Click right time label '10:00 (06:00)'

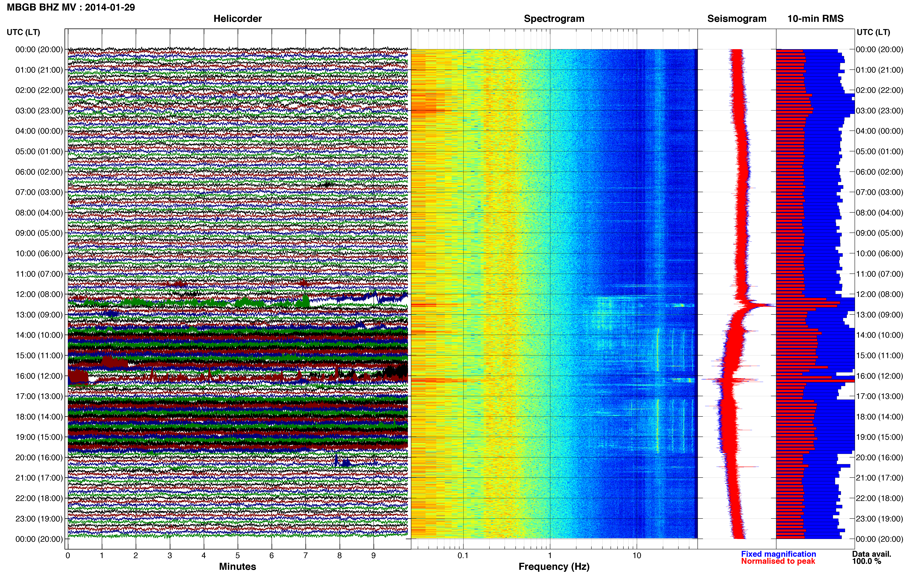click(879, 253)
